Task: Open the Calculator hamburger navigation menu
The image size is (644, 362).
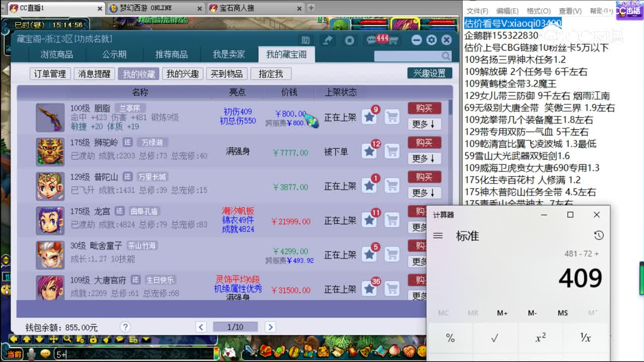Action: 438,236
